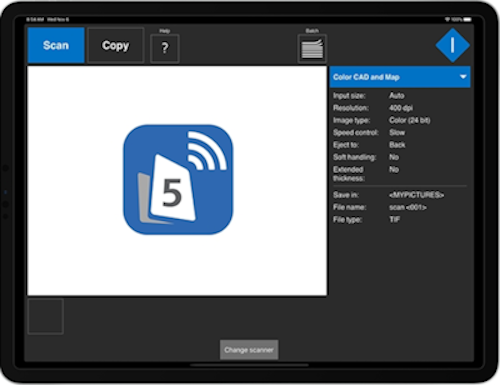Switch to the Scan tab

(56, 45)
